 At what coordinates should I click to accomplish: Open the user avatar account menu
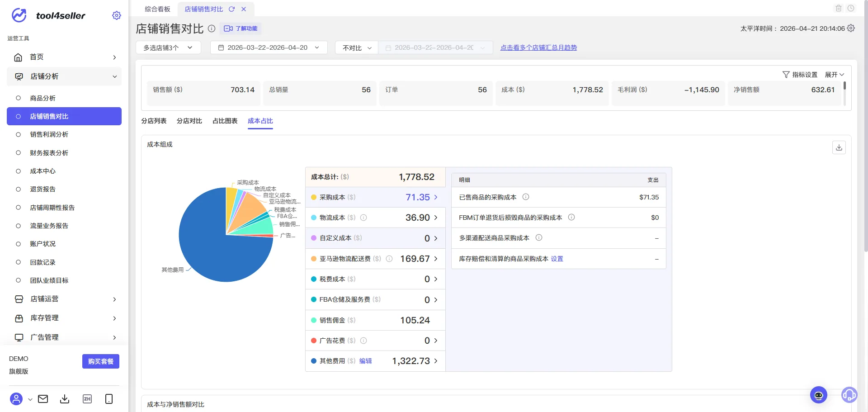tap(16, 399)
